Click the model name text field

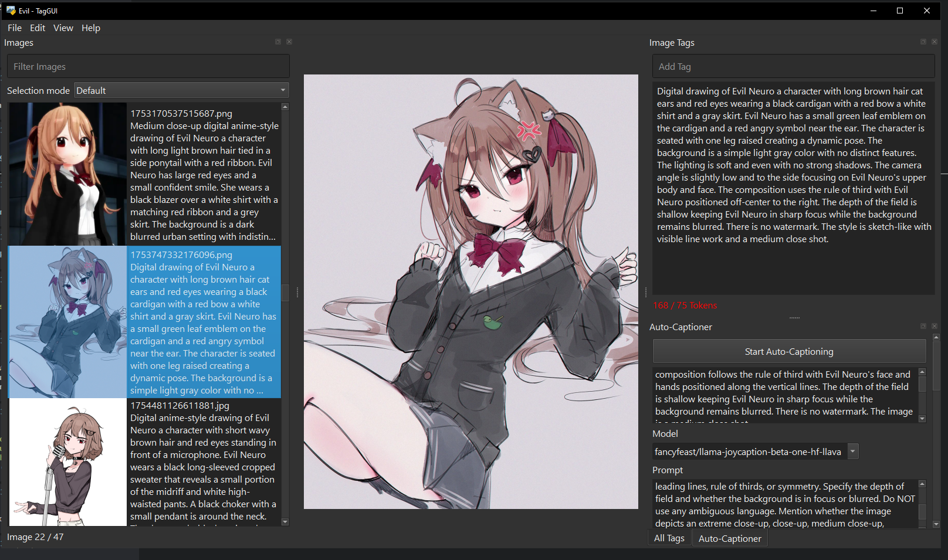[750, 452]
